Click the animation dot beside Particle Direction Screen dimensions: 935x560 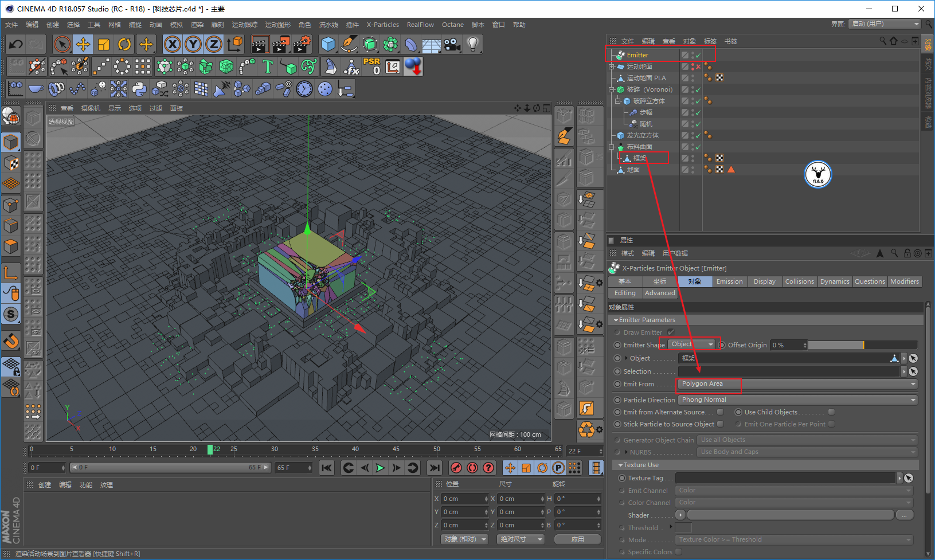(617, 400)
